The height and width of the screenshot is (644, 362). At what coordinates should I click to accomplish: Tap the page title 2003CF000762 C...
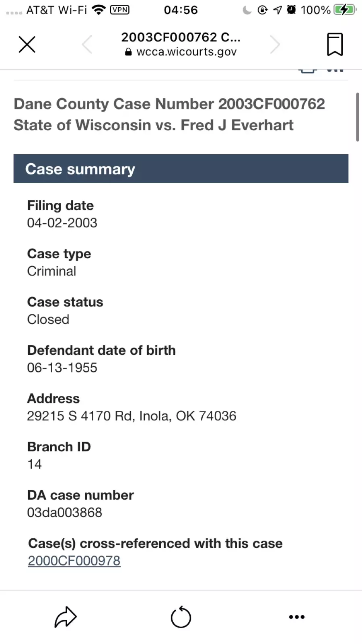pos(181,37)
